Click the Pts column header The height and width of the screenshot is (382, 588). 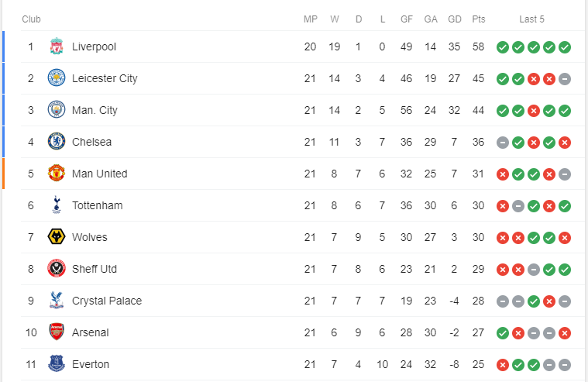click(x=478, y=19)
